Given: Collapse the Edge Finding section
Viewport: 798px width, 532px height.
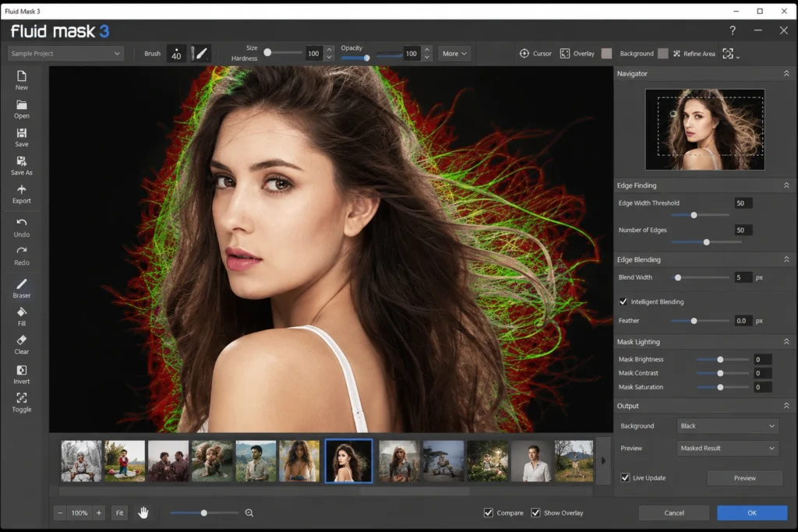Looking at the screenshot, I should [786, 185].
